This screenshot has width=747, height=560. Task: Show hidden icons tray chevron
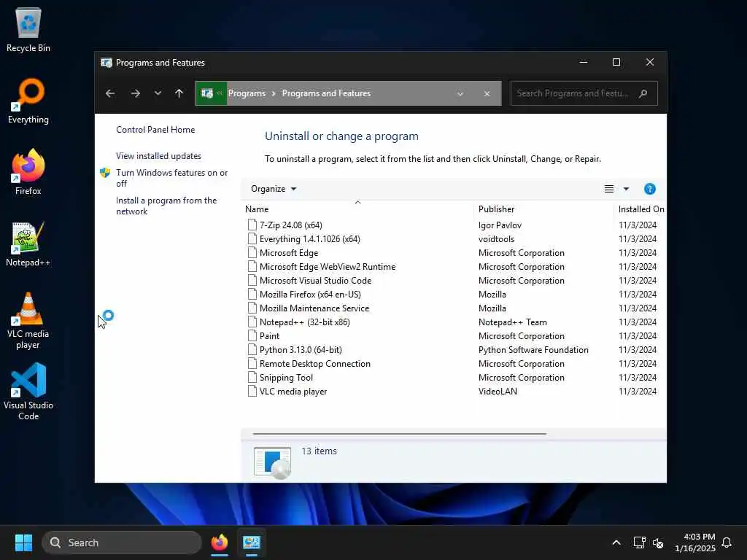point(616,542)
